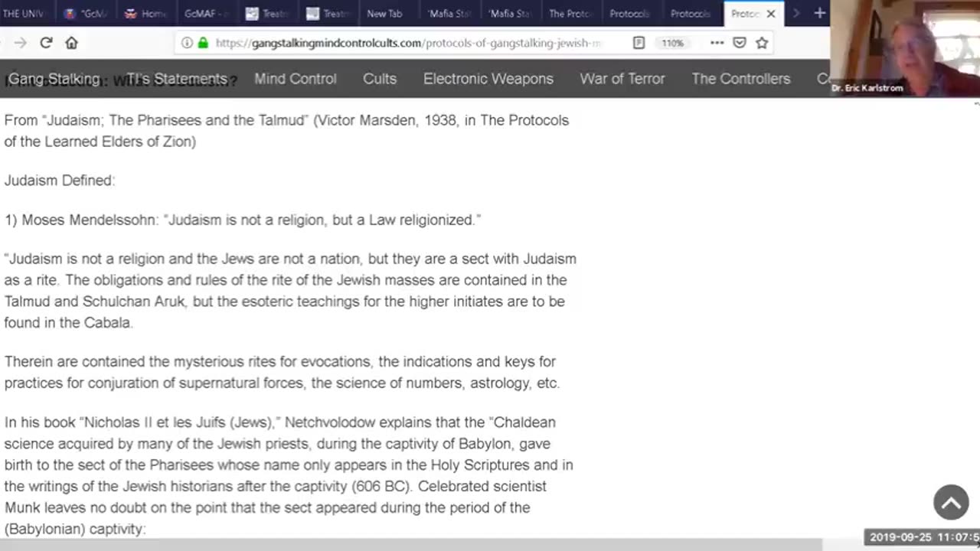980x551 pixels.
Task: Open the TI's Statements menu
Action: click(177, 79)
